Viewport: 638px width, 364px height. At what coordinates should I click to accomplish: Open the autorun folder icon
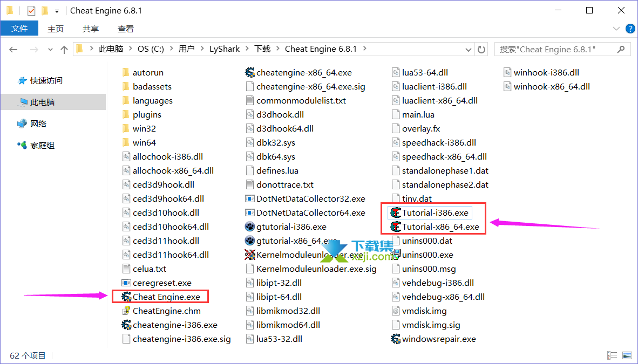point(126,72)
